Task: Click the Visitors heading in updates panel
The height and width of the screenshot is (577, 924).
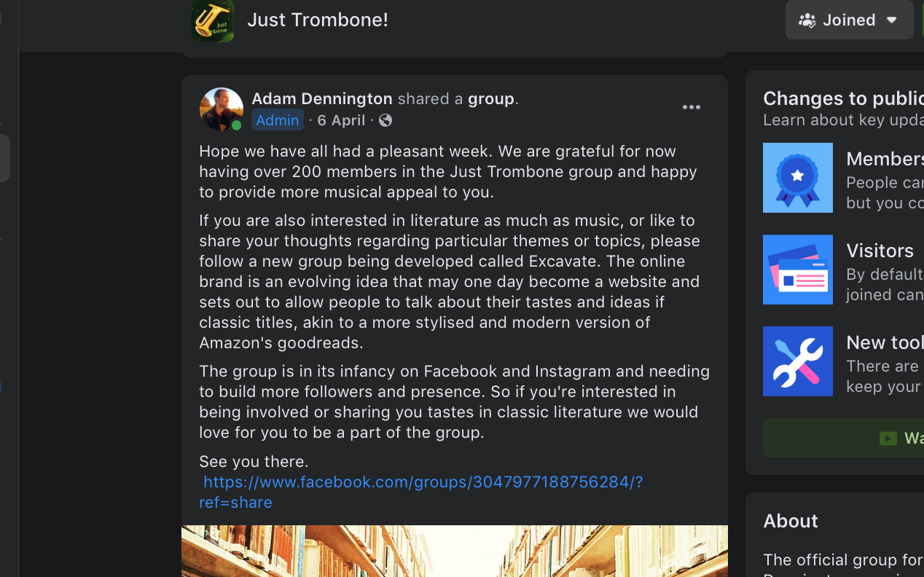Action: click(x=880, y=251)
